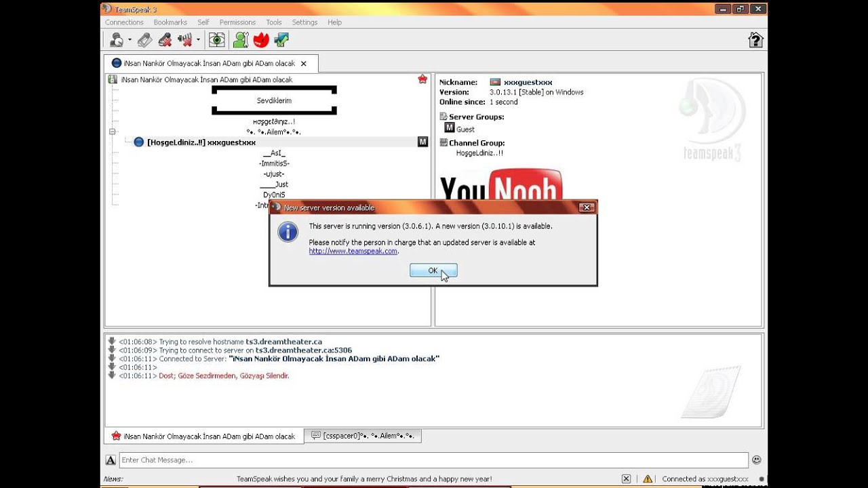Click the 'Online since: 1 second' text
This screenshot has height=488, width=868.
click(479, 102)
